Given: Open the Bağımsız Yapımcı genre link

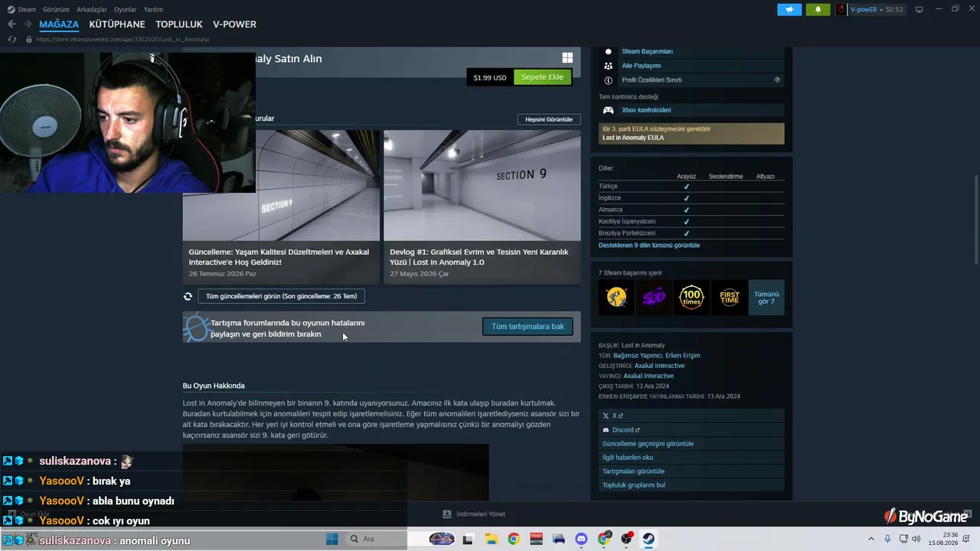Looking at the screenshot, I should 638,356.
